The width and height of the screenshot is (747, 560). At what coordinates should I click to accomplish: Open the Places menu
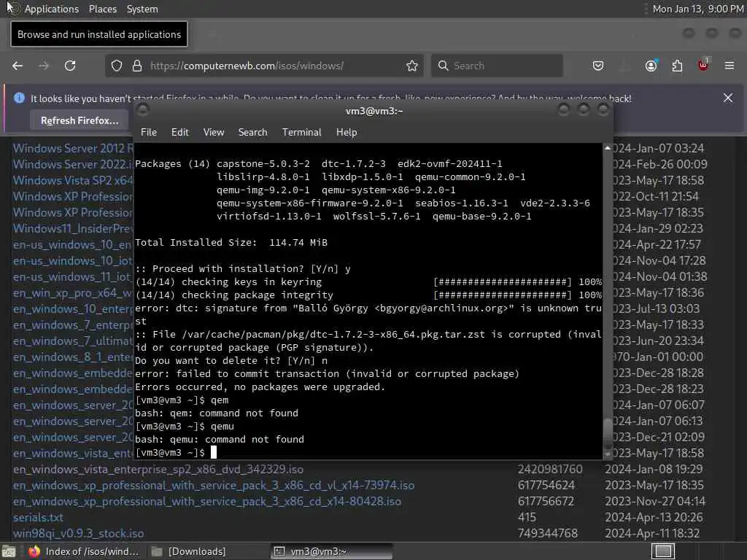pos(102,9)
